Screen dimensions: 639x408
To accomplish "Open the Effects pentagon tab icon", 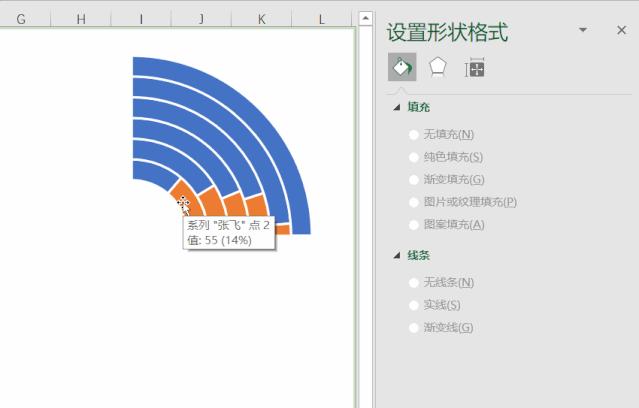I will (438, 67).
